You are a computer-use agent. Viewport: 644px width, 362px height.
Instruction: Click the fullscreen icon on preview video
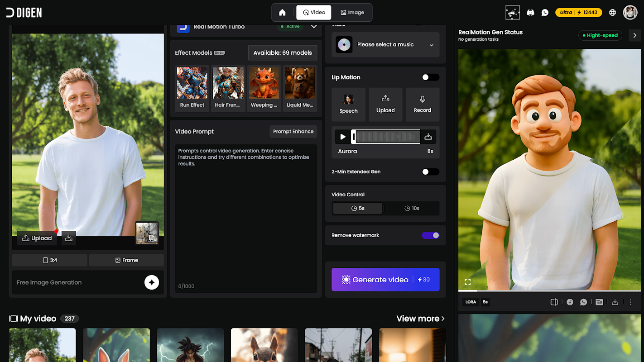pyautogui.click(x=468, y=282)
